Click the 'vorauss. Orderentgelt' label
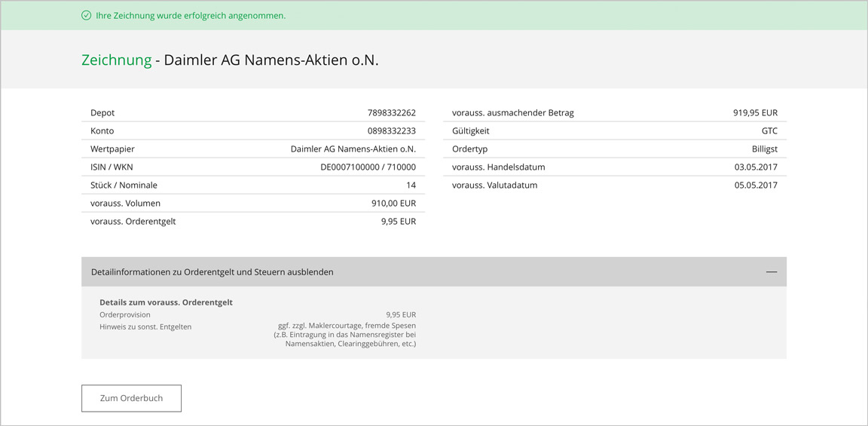The height and width of the screenshot is (426, 868). 133,222
